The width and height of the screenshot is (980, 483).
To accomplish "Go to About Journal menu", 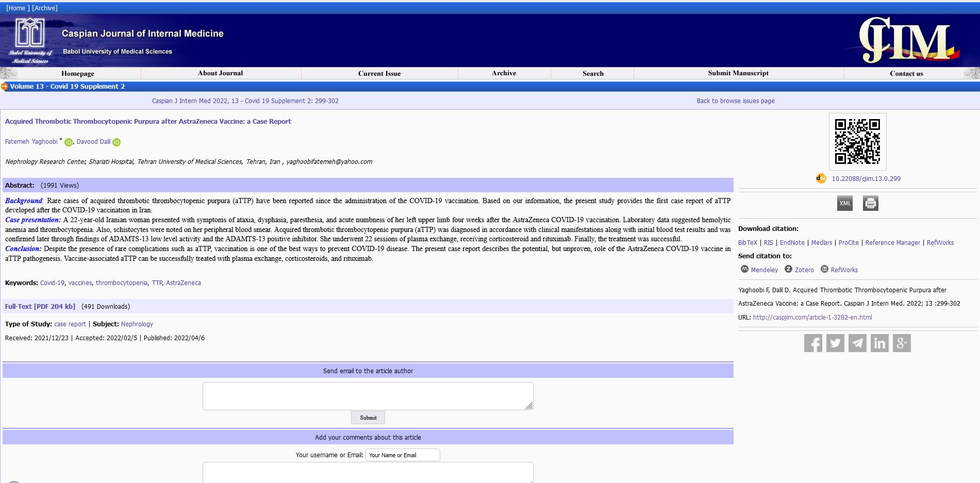I will point(220,73).
